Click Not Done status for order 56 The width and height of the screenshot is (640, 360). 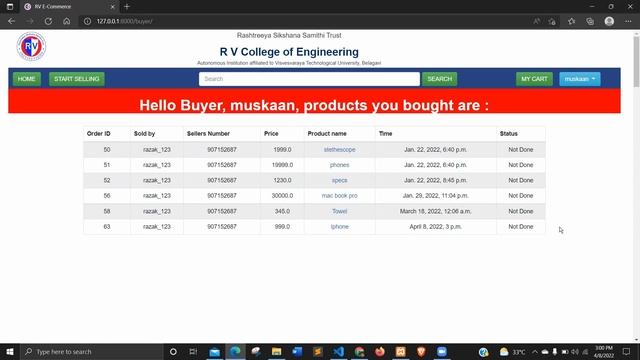[x=521, y=196]
